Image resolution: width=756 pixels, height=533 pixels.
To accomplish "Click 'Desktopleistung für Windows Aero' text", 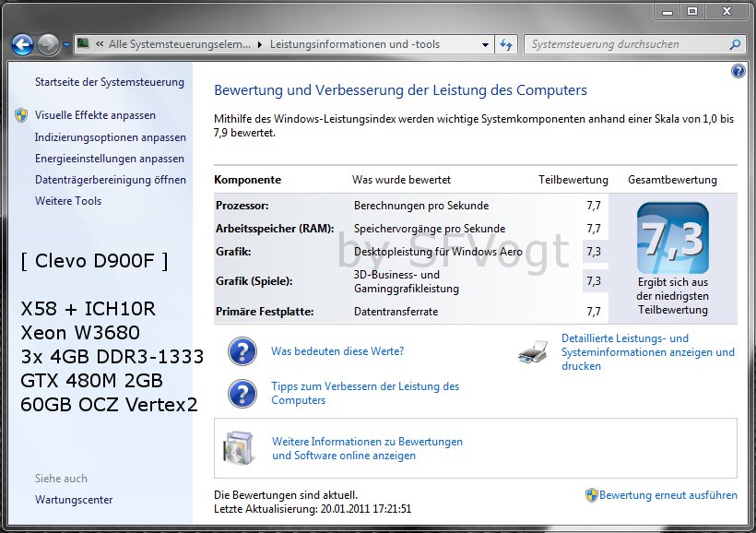I will click(x=438, y=252).
